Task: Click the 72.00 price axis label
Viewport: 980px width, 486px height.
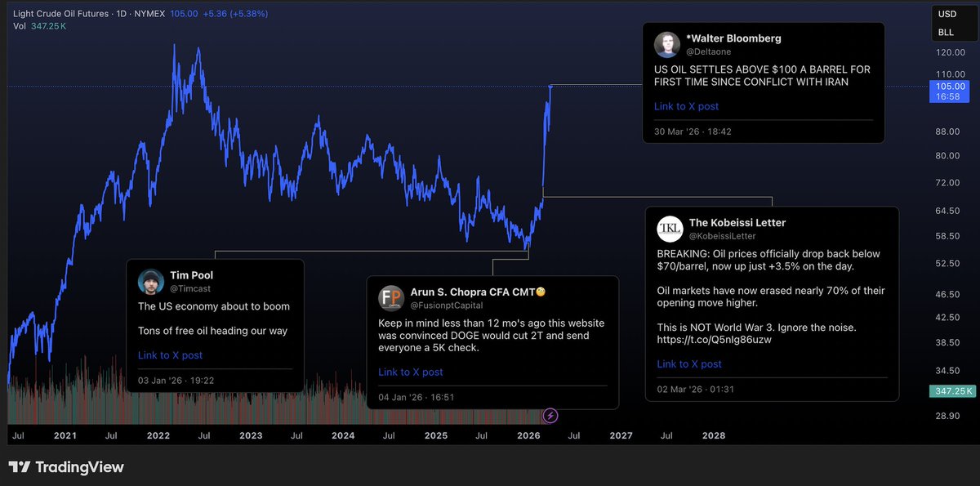Action: tap(947, 182)
